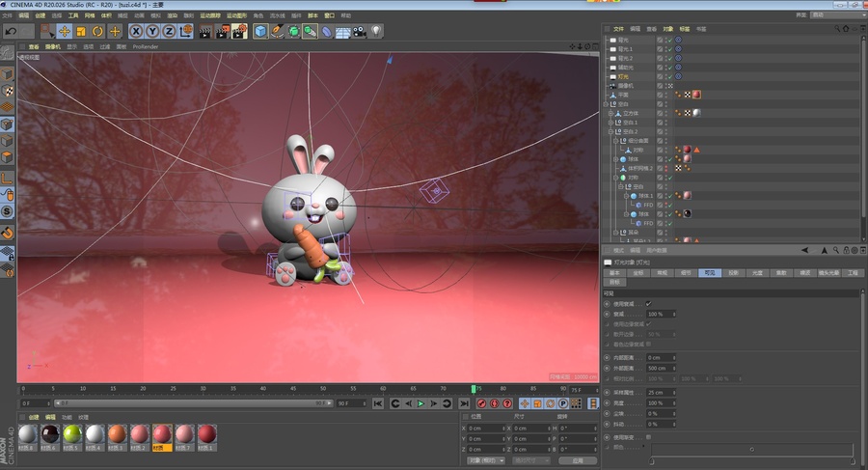The height and width of the screenshot is (470, 868).
Task: Switch to the 基本 tab in attributes
Action: coord(614,273)
